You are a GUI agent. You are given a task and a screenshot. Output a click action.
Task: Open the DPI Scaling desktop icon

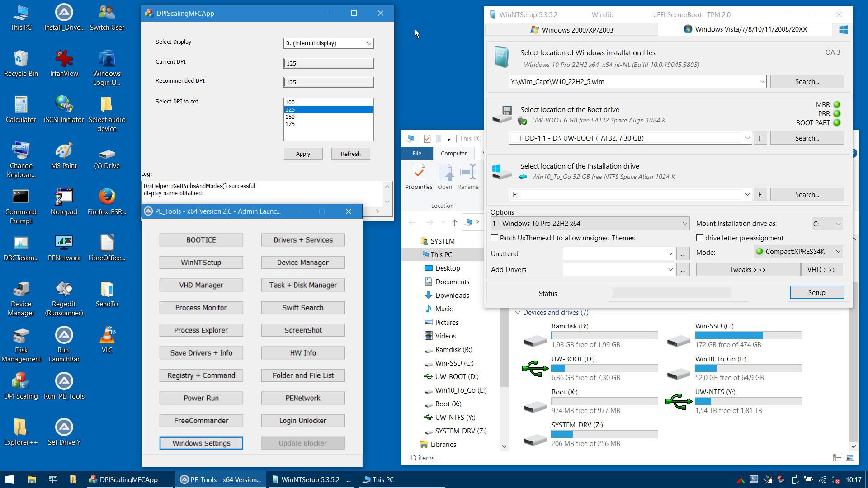(x=21, y=386)
